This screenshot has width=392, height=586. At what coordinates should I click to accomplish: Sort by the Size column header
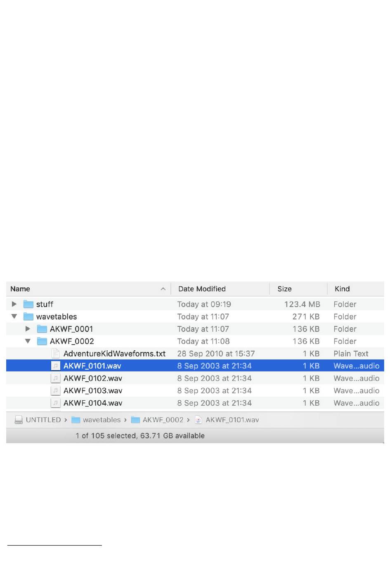(284, 289)
